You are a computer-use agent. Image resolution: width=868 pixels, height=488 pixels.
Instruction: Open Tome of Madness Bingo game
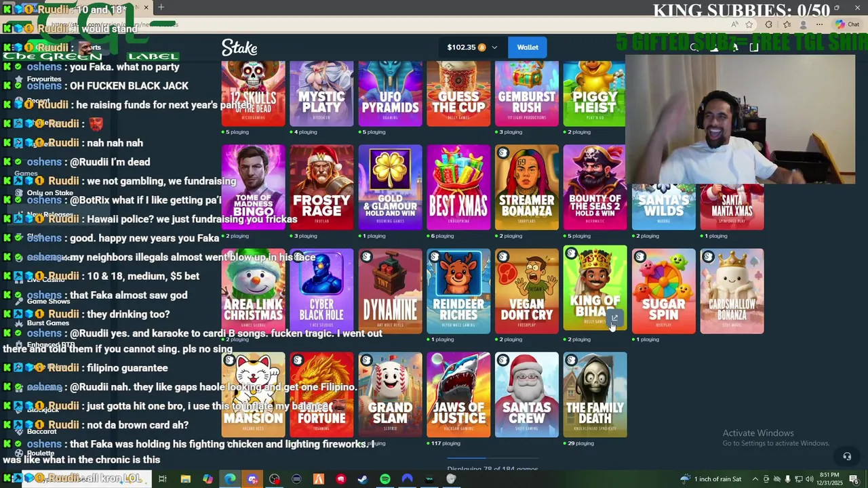tap(253, 187)
